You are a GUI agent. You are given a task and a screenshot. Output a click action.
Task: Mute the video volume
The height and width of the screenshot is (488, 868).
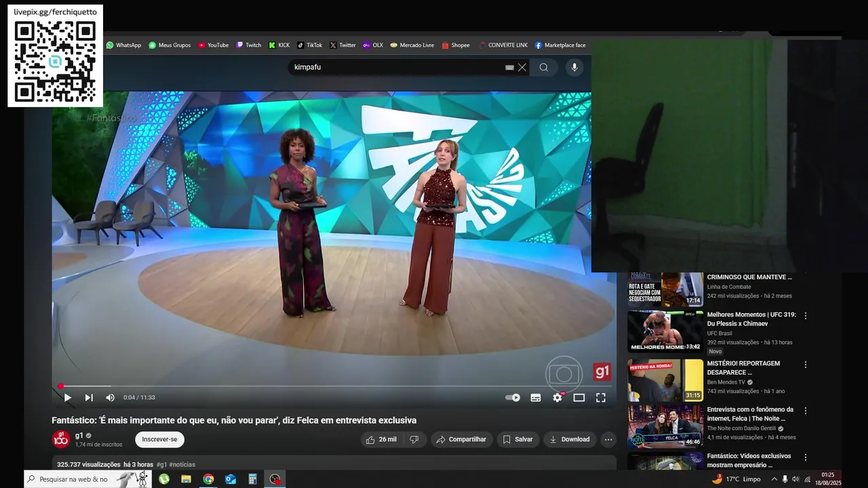click(110, 398)
